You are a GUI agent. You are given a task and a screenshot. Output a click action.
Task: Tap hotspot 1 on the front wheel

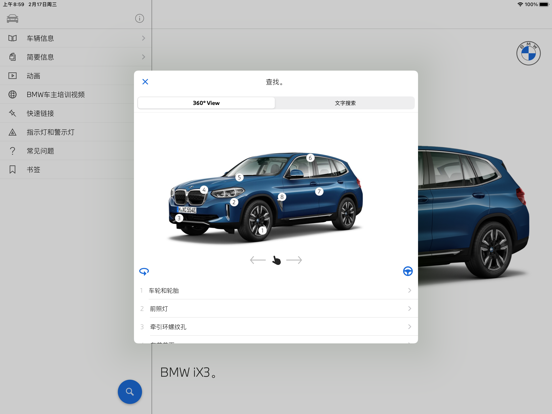tap(262, 231)
